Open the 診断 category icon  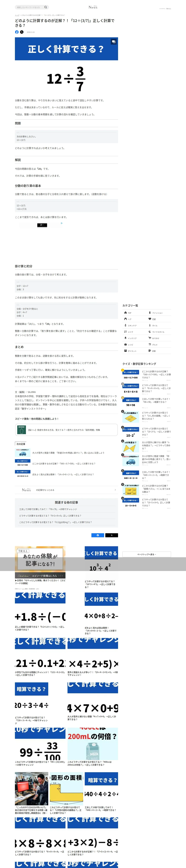click(150, 351)
